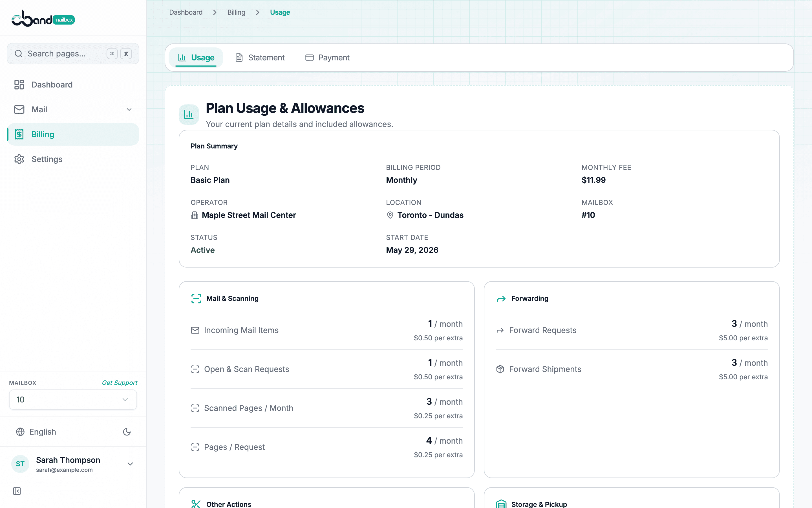Collapse the sidebar panel icon

click(x=17, y=491)
